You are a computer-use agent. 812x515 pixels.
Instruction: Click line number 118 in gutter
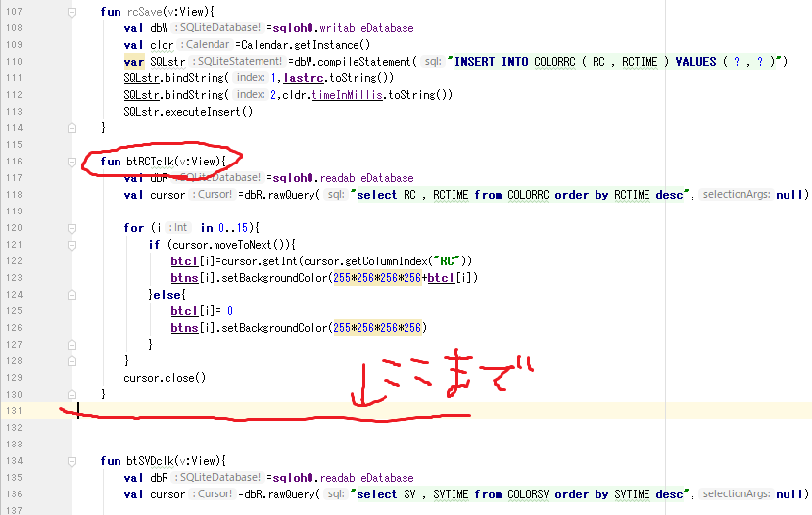[14, 195]
